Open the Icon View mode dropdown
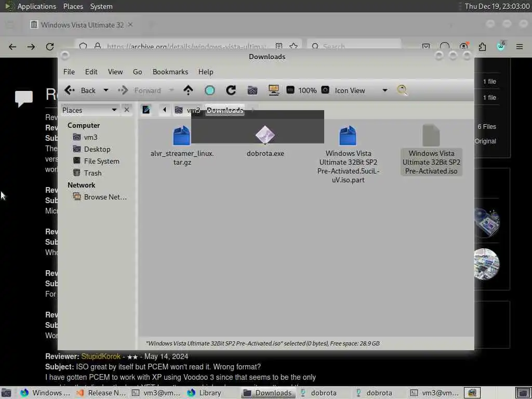Image resolution: width=532 pixels, height=399 pixels. (x=361, y=90)
